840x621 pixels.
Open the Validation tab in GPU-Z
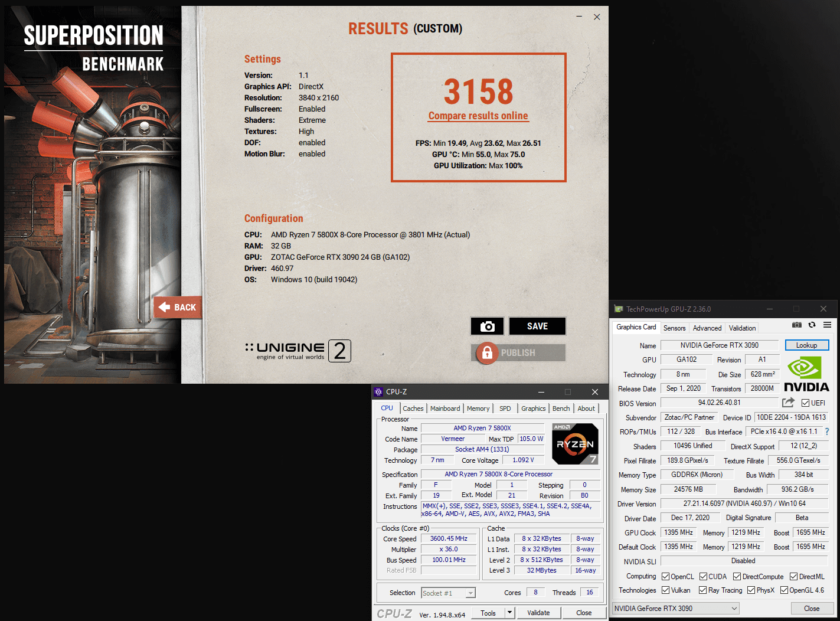742,328
